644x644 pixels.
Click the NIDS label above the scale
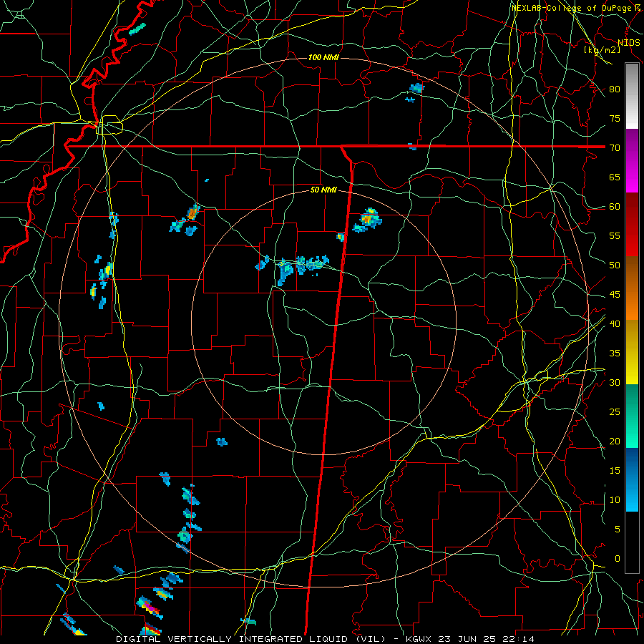629,43
